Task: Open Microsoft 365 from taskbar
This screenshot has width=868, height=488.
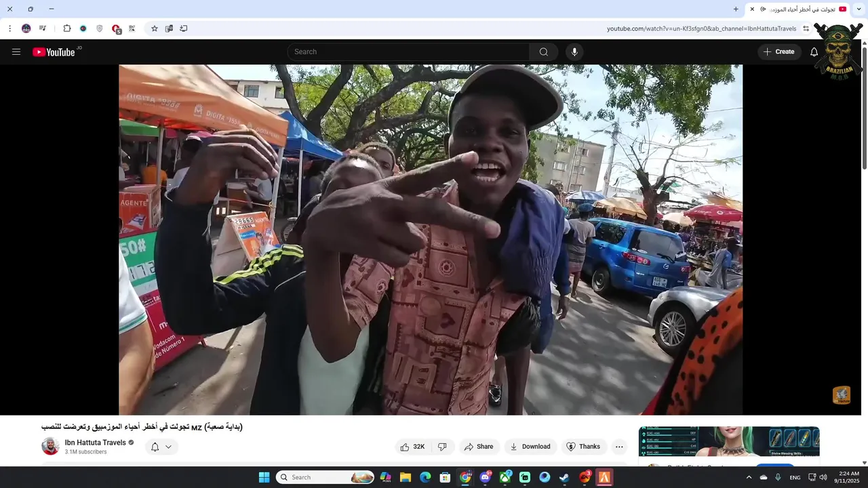Action: pyautogui.click(x=385, y=477)
